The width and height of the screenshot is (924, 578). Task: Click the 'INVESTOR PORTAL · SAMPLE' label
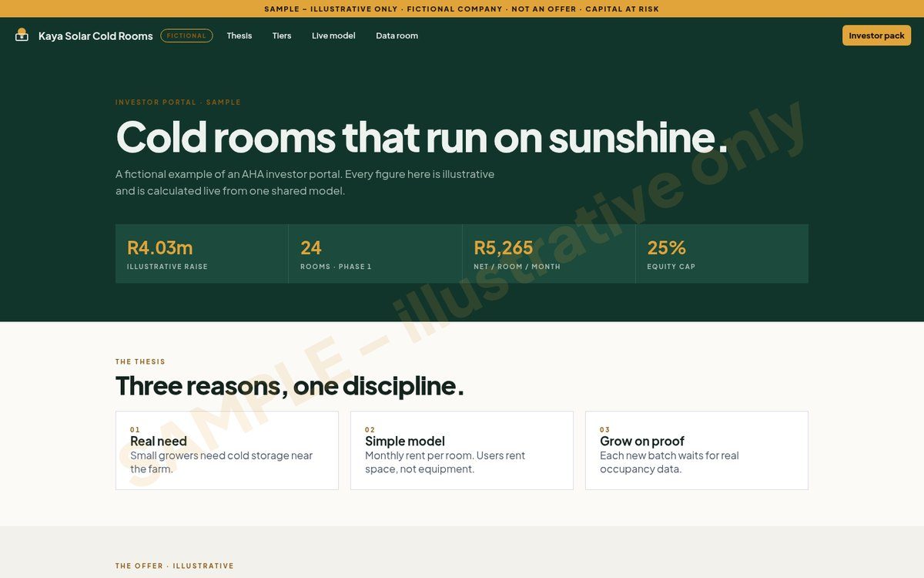tap(178, 102)
